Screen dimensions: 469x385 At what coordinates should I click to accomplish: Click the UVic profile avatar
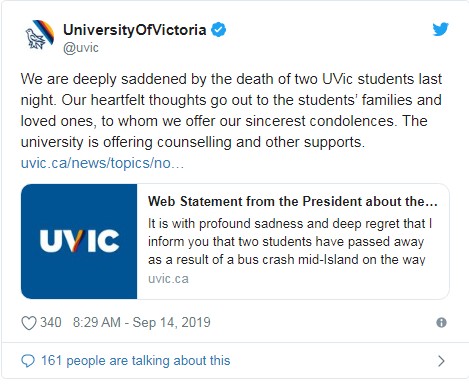[x=40, y=34]
